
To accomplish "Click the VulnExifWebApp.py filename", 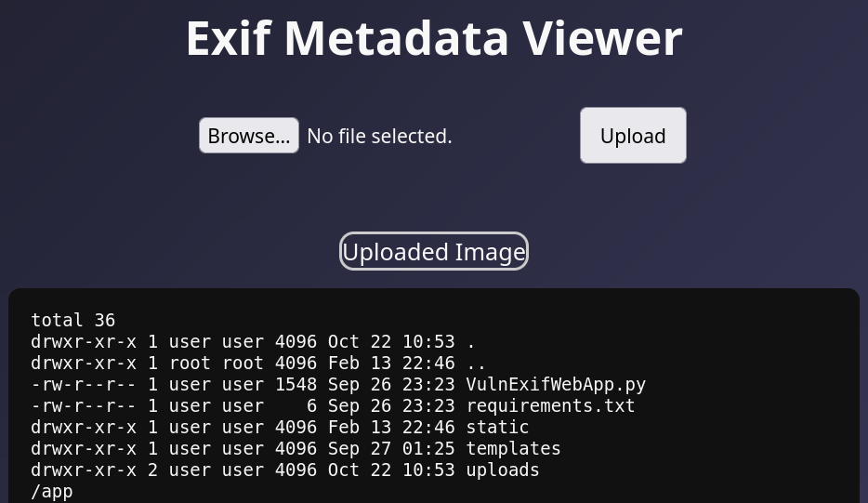I will pos(556,385).
